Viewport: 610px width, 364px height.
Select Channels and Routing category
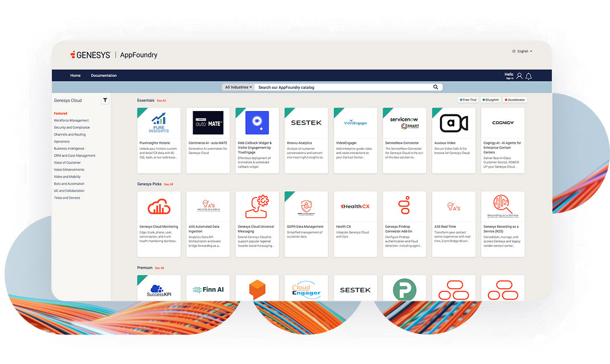(70, 134)
